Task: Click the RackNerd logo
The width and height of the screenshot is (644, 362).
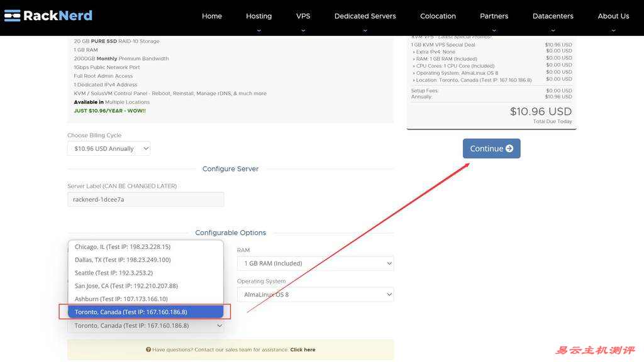Action: (48, 16)
